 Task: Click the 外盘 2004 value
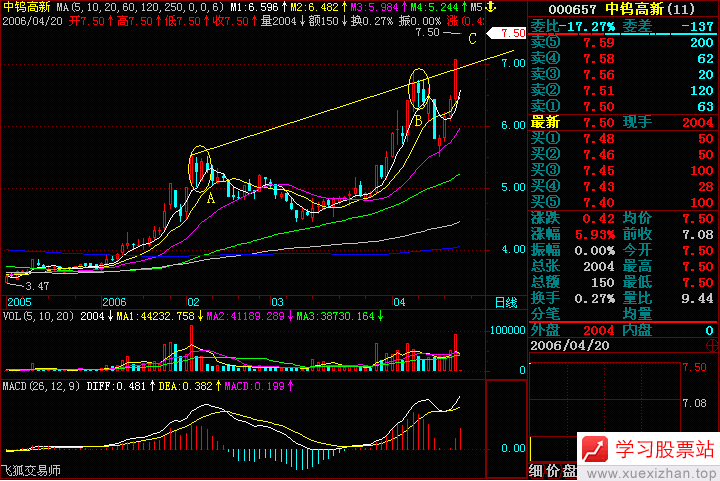(x=599, y=330)
